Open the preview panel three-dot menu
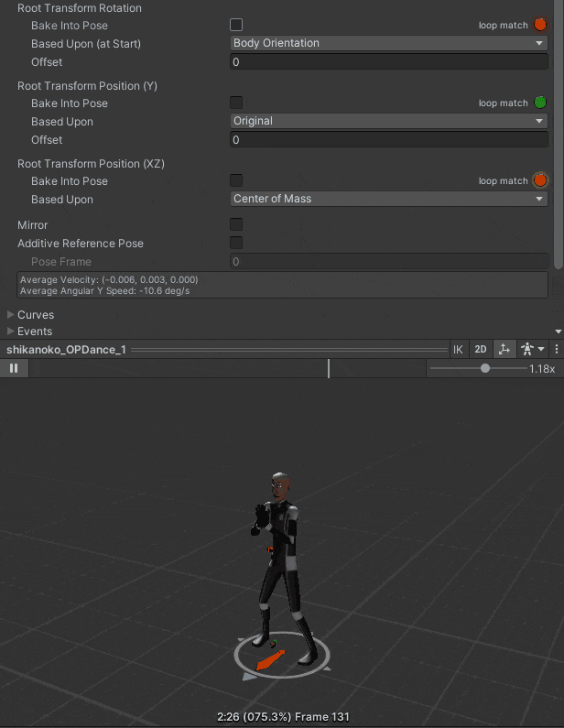The image size is (564, 728). (556, 350)
